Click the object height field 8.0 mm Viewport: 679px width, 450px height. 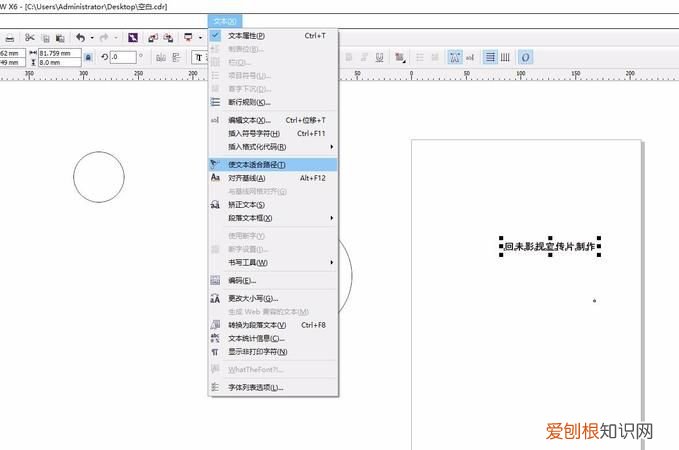[x=60, y=62]
